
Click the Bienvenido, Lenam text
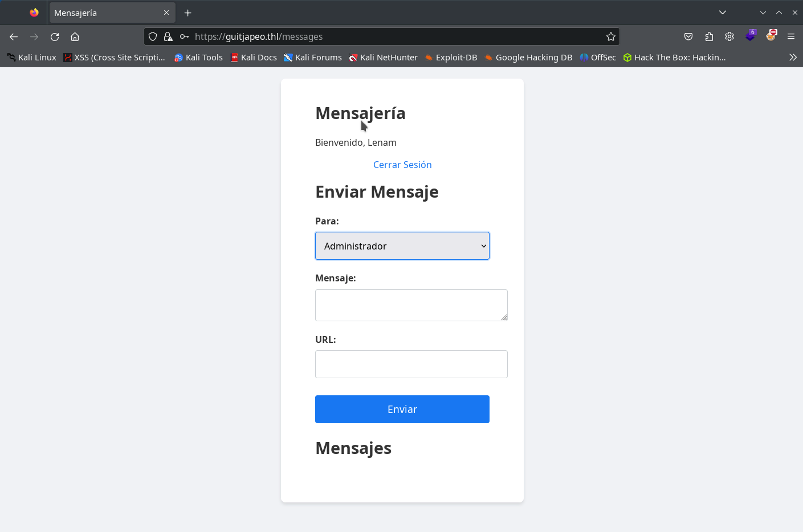click(356, 142)
